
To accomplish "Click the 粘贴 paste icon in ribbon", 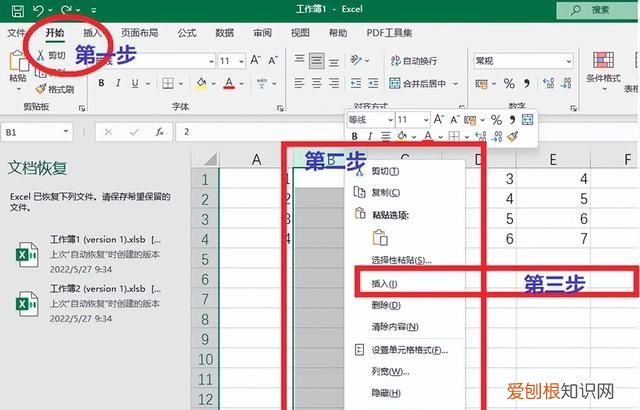I will click(x=18, y=61).
